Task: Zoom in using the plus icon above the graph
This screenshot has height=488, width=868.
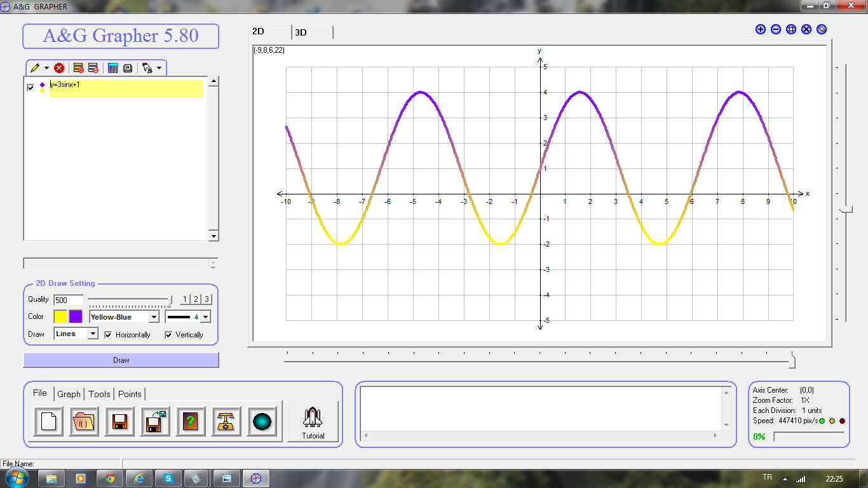Action: click(760, 29)
